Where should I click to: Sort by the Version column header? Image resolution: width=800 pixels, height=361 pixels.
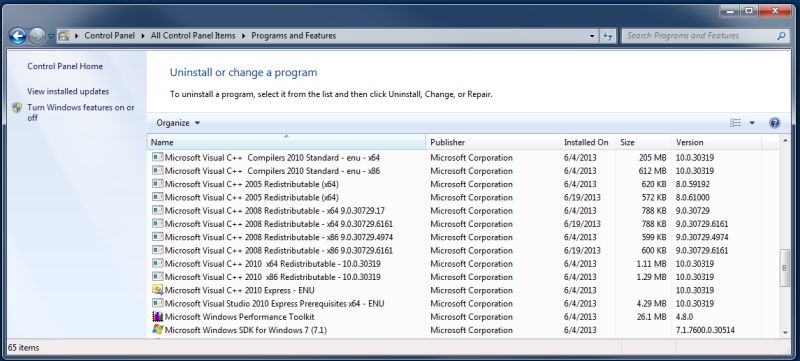pyautogui.click(x=716, y=142)
